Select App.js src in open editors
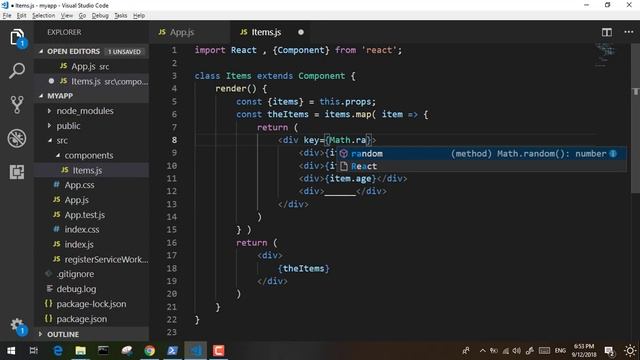Image resolution: width=640 pixels, height=360 pixels. coord(90,66)
